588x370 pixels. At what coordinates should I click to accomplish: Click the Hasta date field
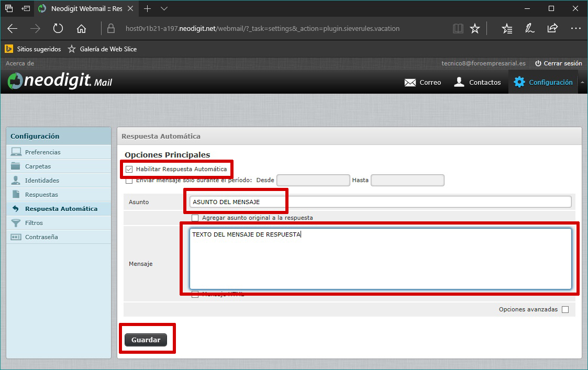407,181
